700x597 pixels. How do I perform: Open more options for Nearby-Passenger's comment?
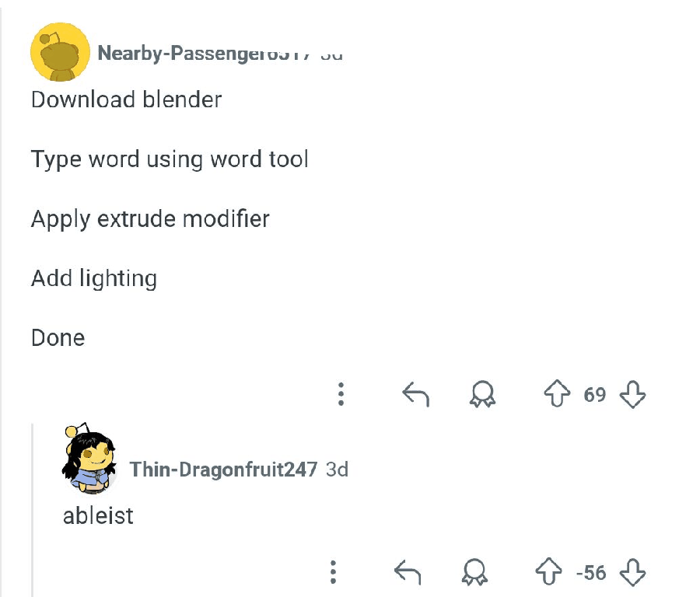click(x=341, y=394)
